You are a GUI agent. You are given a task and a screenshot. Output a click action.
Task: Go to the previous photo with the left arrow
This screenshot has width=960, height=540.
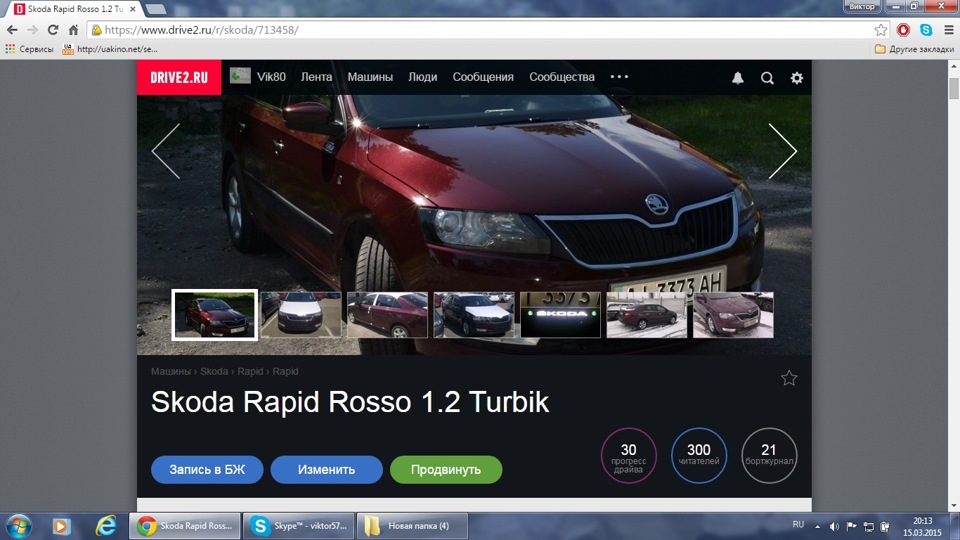pyautogui.click(x=166, y=151)
